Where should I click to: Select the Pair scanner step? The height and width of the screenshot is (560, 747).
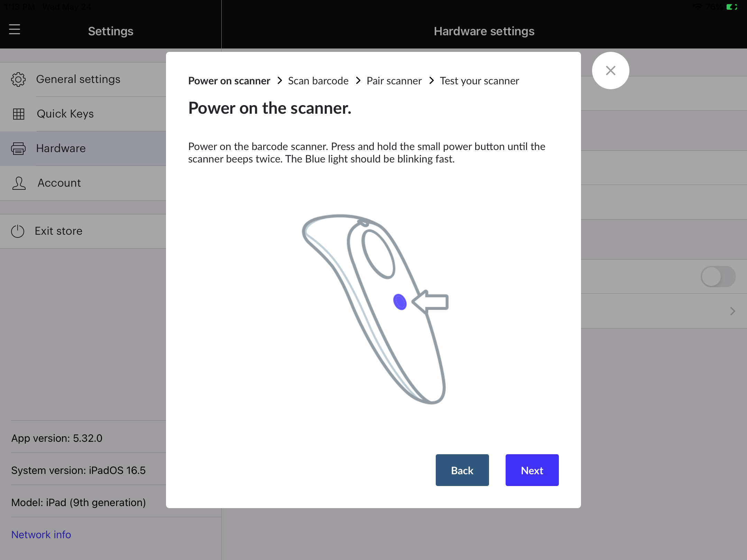coord(394,81)
